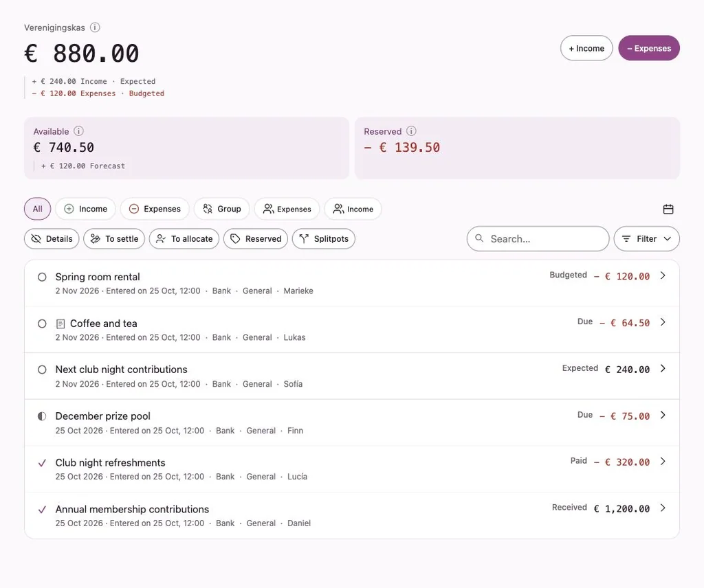Click the + € 240.00 Income Expected line

coord(93,81)
